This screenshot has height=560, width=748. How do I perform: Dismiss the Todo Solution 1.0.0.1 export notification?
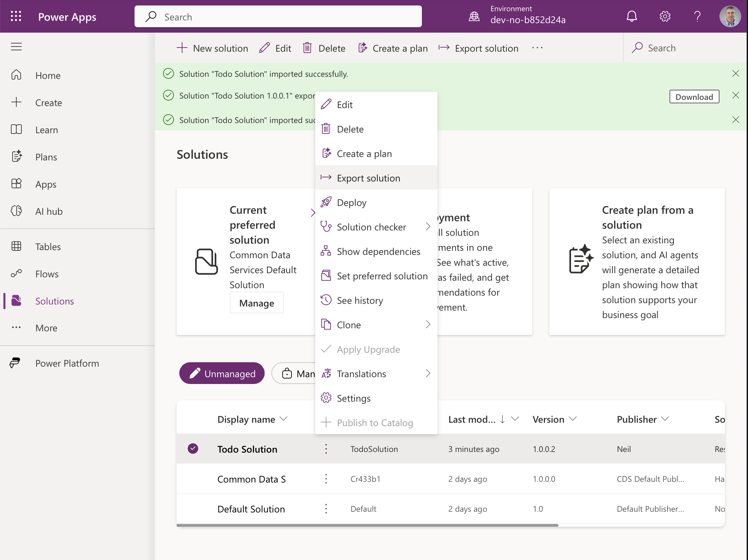click(735, 95)
